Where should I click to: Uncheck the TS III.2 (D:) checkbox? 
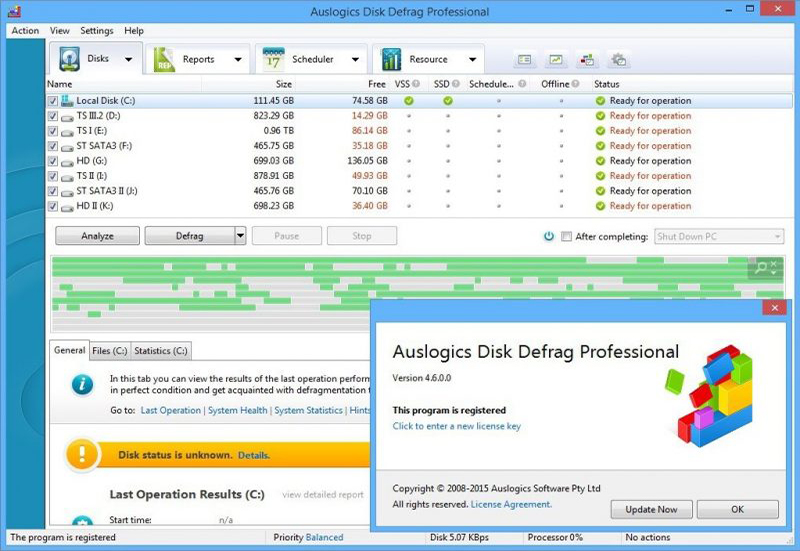point(53,116)
